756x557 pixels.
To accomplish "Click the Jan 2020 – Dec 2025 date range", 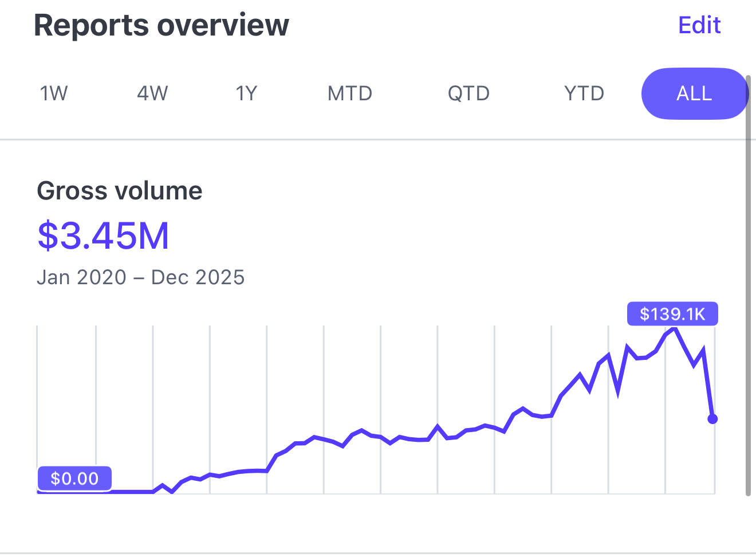I will pos(141,277).
